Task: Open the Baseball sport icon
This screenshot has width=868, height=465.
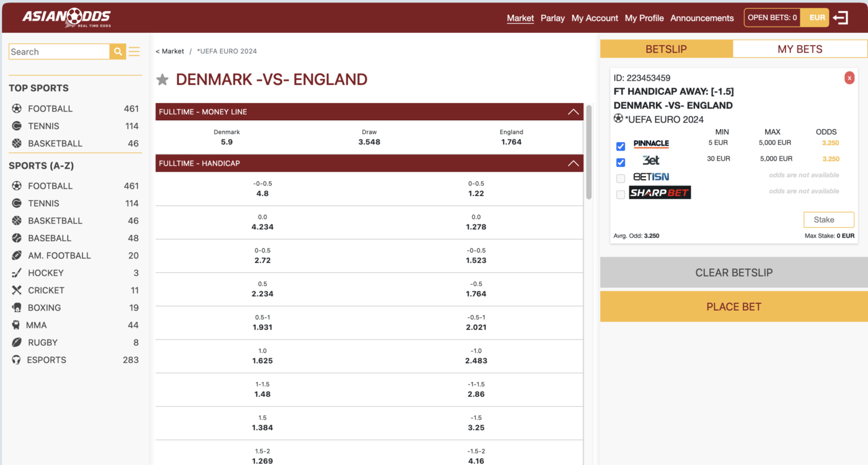Action: 16,238
